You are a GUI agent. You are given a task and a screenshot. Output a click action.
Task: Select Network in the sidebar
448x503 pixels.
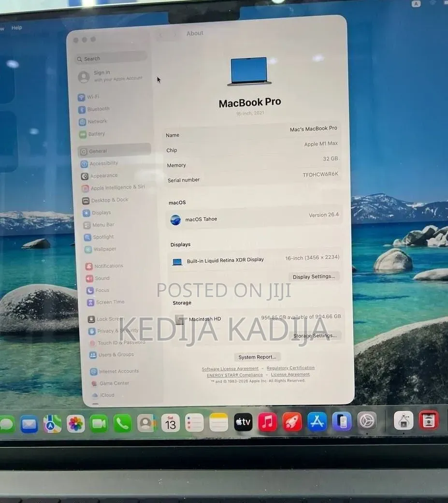point(93,121)
